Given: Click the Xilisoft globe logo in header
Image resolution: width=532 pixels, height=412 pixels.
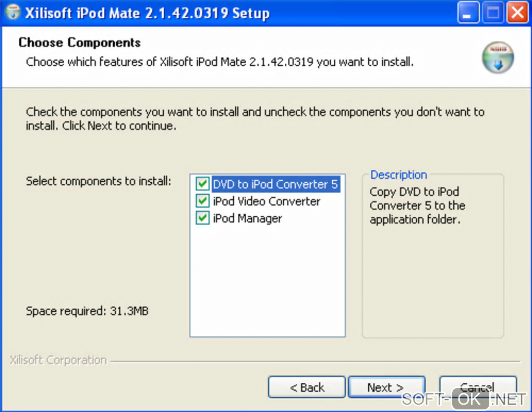Looking at the screenshot, I should pos(498,57).
